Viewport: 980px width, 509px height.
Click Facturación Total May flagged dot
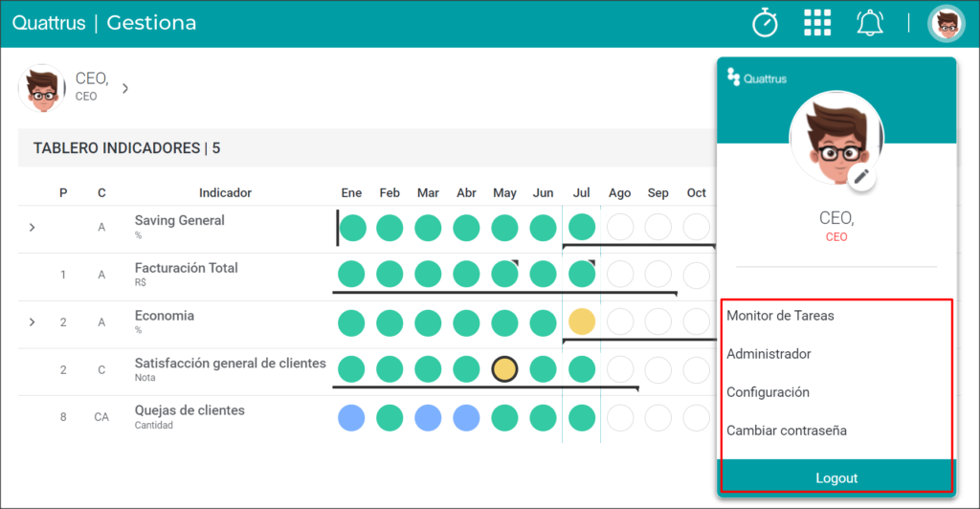[x=504, y=275]
